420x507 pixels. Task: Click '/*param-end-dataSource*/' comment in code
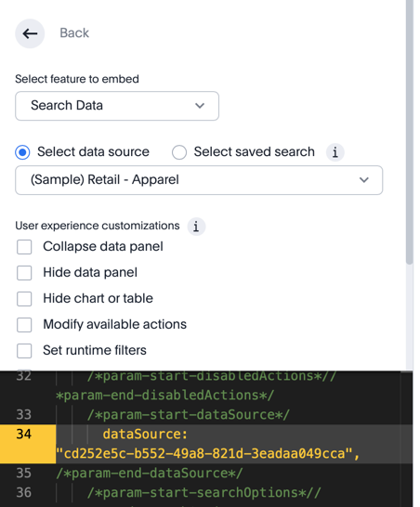click(x=150, y=473)
